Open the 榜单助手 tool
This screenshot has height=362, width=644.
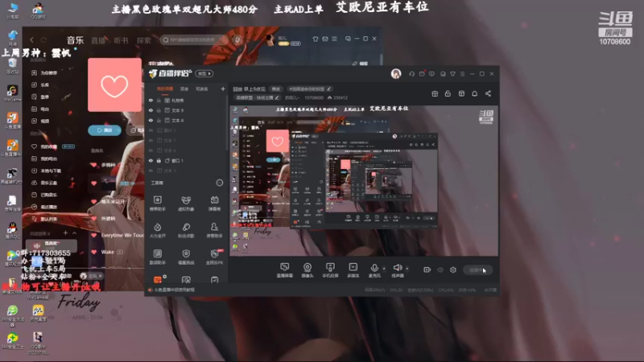tap(157, 204)
